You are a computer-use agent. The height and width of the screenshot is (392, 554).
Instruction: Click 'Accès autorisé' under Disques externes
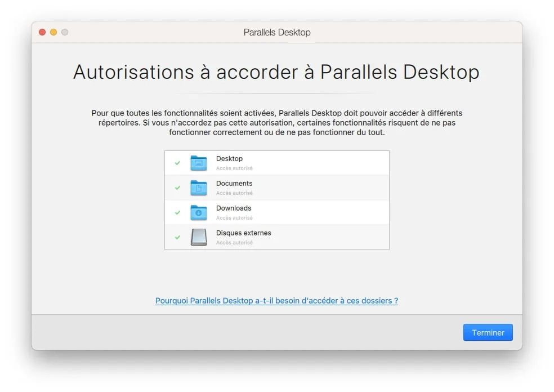coord(234,243)
